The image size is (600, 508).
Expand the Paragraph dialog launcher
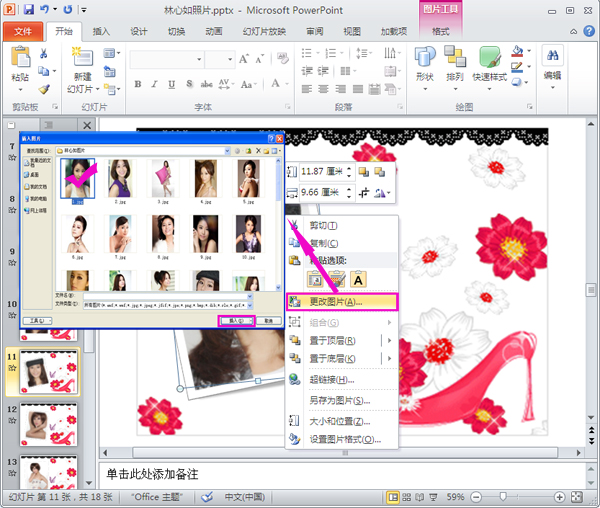[400, 107]
